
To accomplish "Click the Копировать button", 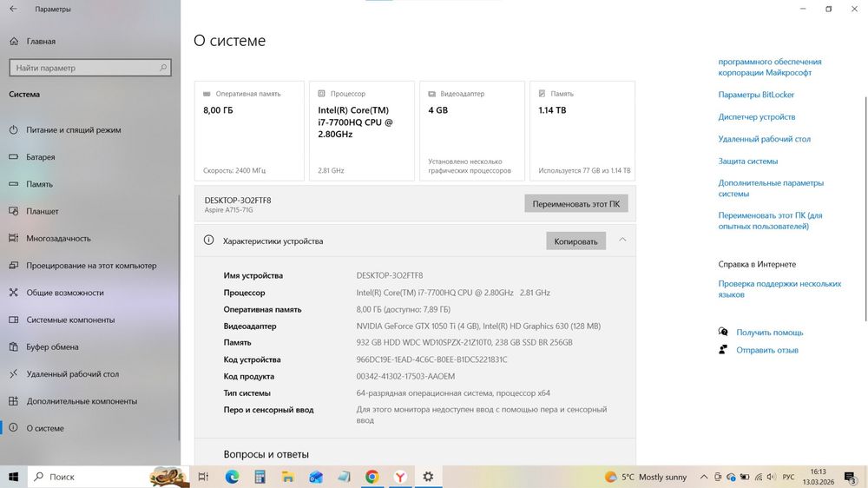I will pos(575,241).
